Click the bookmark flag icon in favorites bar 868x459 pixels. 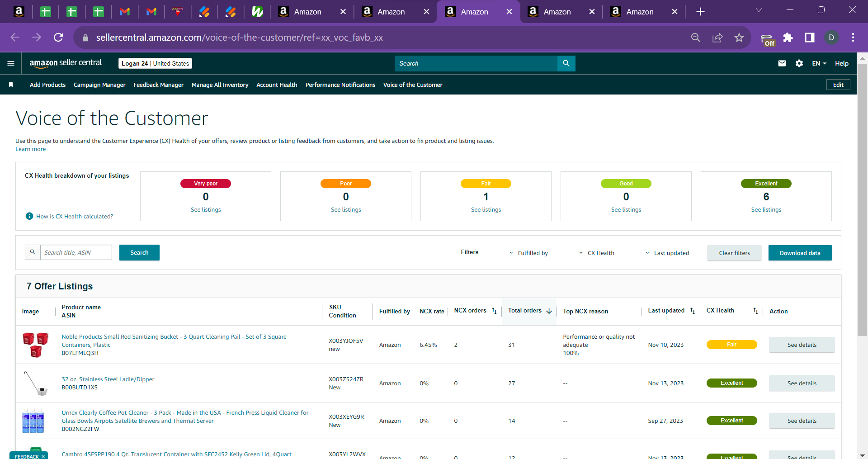11,85
